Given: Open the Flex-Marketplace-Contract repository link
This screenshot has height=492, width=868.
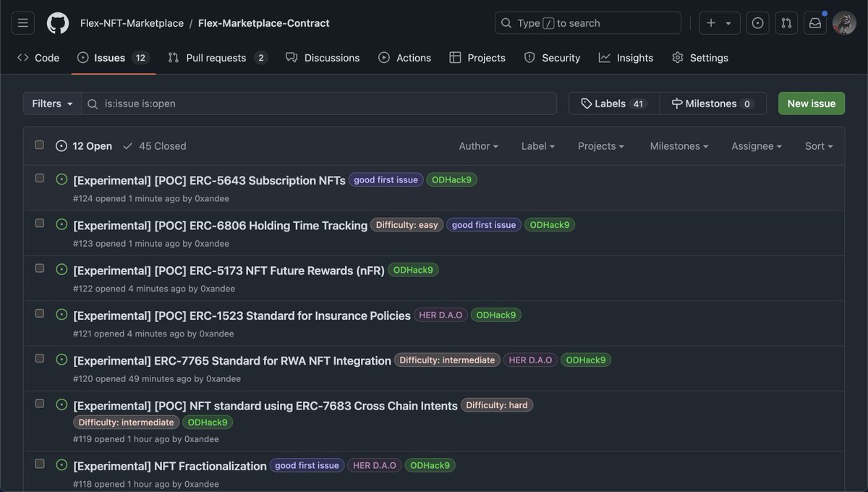Looking at the screenshot, I should (x=263, y=23).
